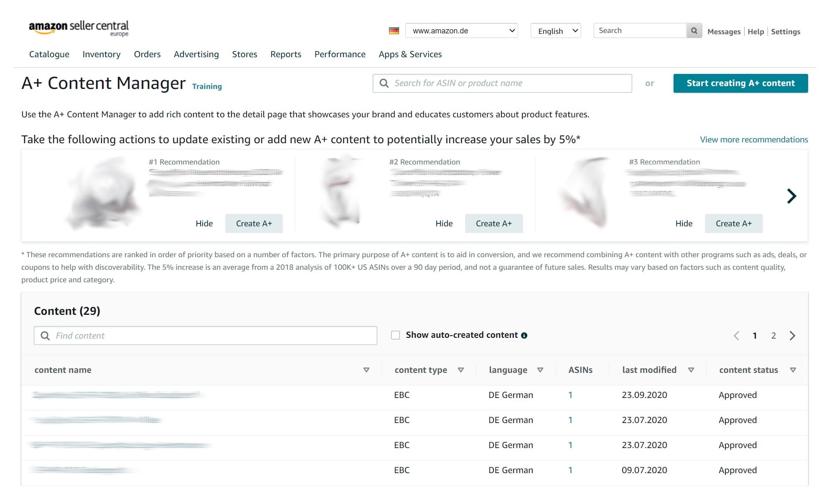Click the top Search input field

click(640, 30)
